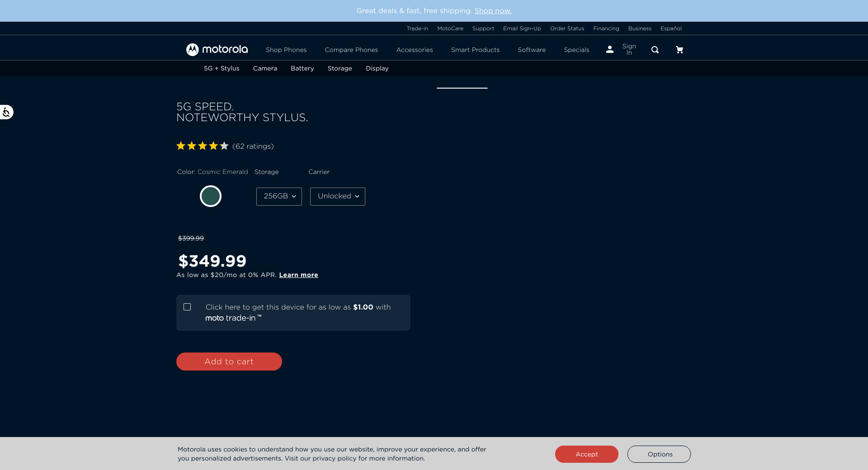
Task: Expand the 256GB storage dropdown
Action: 279,197
